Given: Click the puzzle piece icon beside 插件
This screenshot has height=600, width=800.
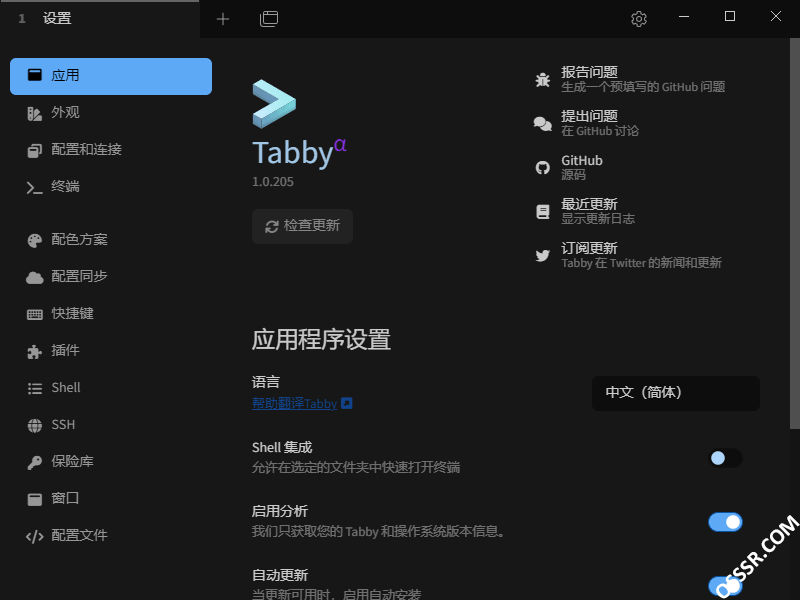Looking at the screenshot, I should point(35,352).
